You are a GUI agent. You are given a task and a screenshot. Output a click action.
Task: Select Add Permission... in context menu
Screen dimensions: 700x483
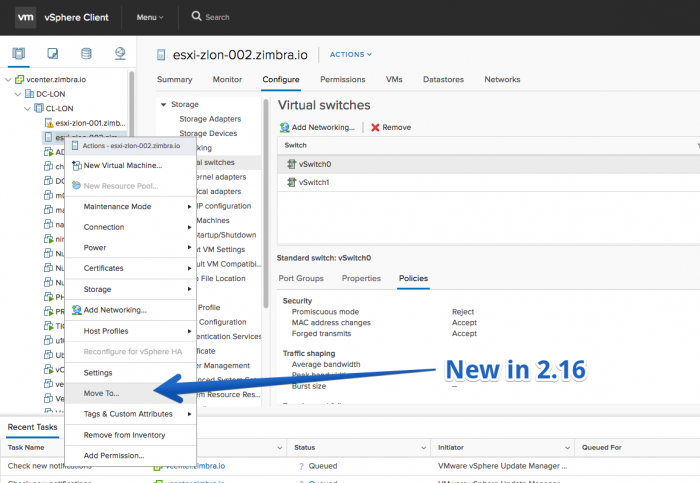[130, 455]
